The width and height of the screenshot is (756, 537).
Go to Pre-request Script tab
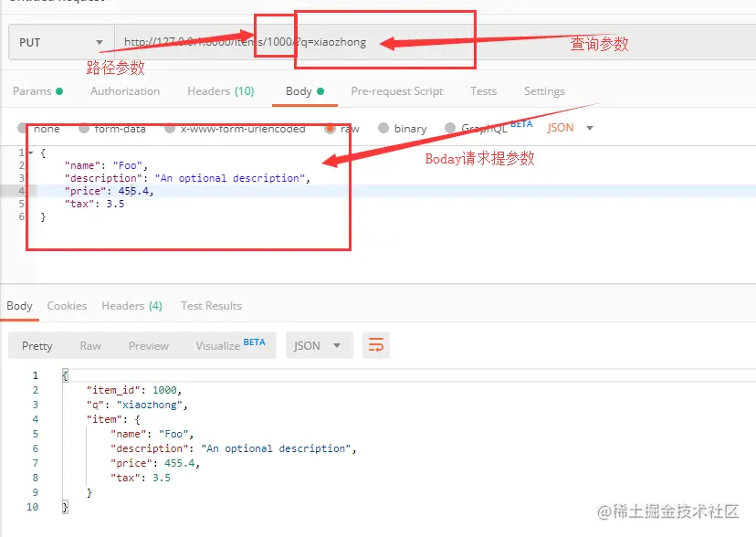[397, 91]
